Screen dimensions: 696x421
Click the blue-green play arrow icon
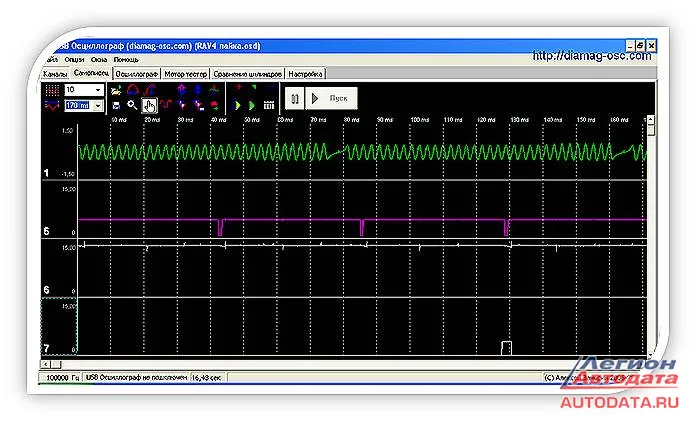237,105
